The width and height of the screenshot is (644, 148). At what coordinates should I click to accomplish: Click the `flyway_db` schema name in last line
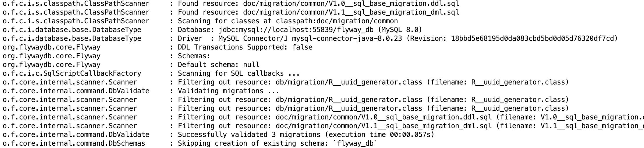[x=355, y=144]
